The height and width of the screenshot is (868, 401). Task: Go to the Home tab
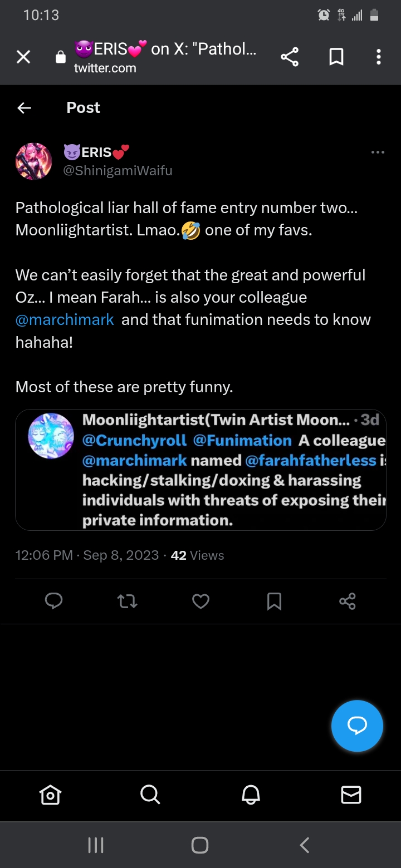(50, 795)
